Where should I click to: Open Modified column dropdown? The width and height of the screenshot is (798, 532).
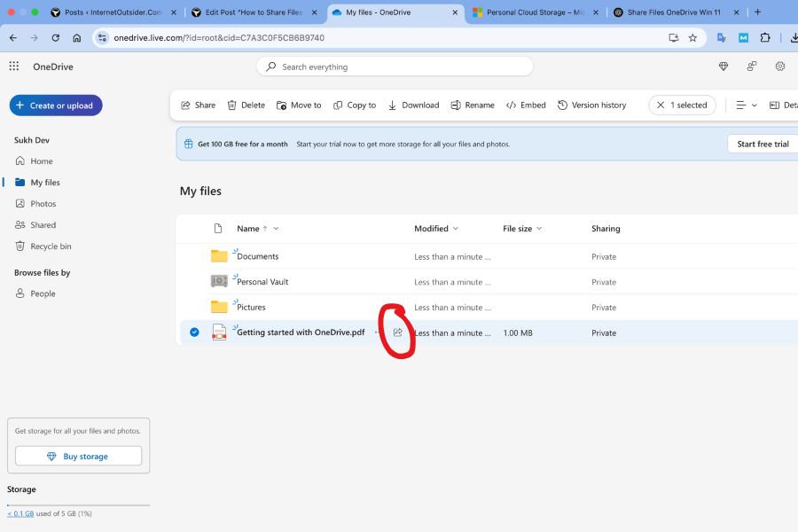tap(436, 229)
